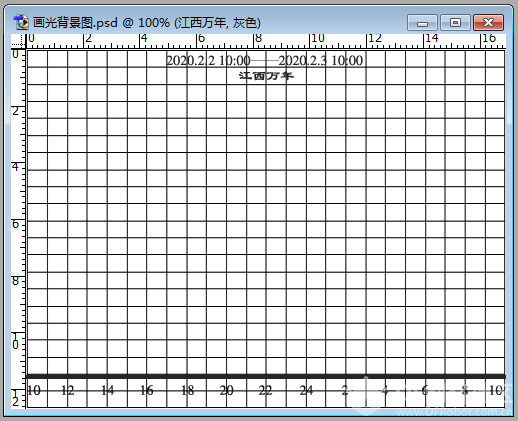Click the first hour label 10 on bottom axis
518x421 pixels.
(34, 390)
